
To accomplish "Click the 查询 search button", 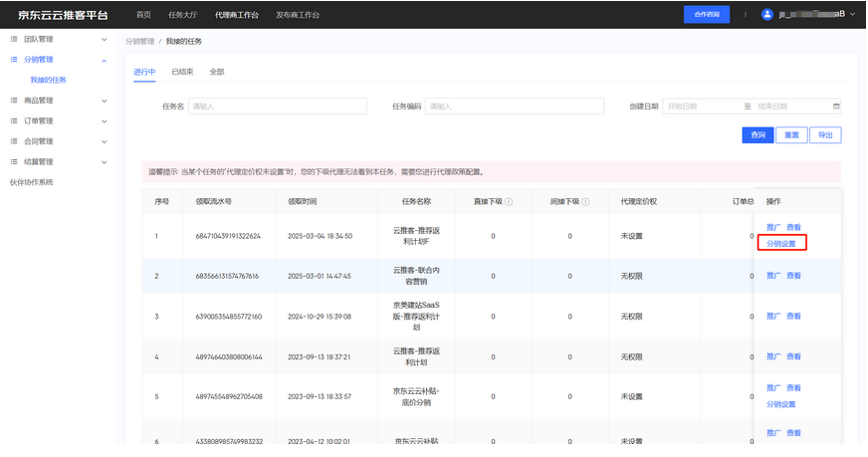I will 758,135.
